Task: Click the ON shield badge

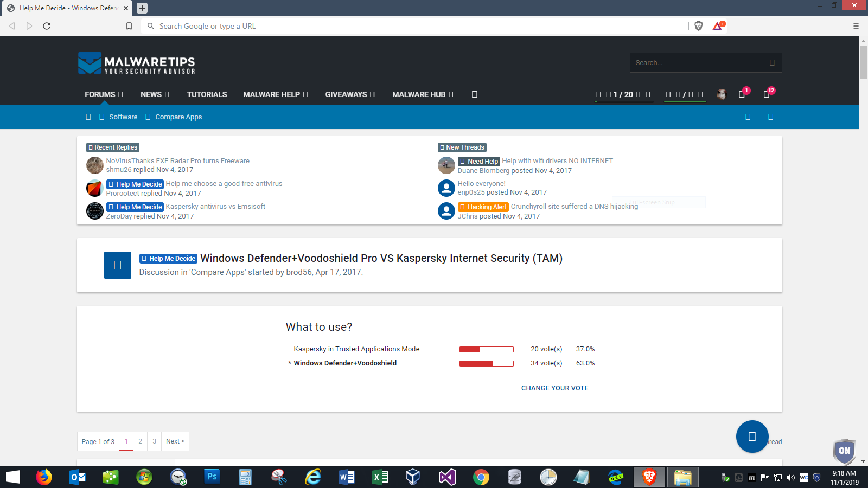Action: 845,451
